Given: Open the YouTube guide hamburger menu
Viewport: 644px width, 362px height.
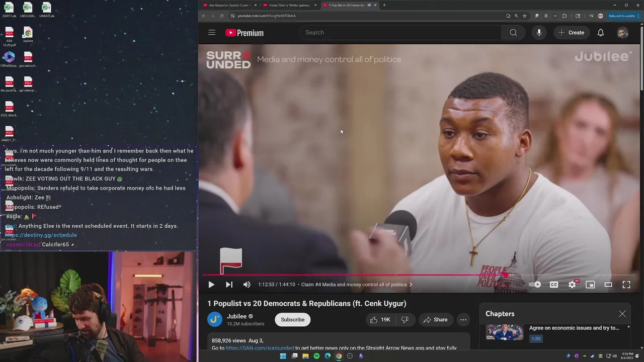Looking at the screenshot, I should (212, 33).
